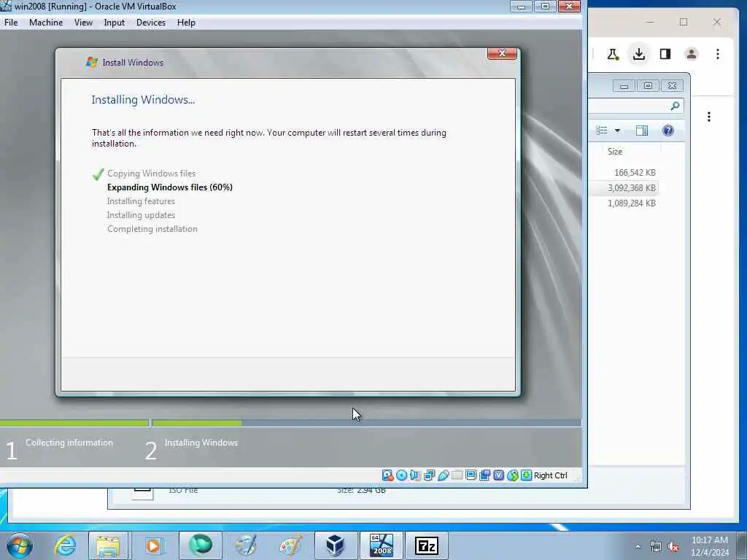Open the green swirl app taskbar icon
The height and width of the screenshot is (560, 747).
pyautogui.click(x=200, y=545)
